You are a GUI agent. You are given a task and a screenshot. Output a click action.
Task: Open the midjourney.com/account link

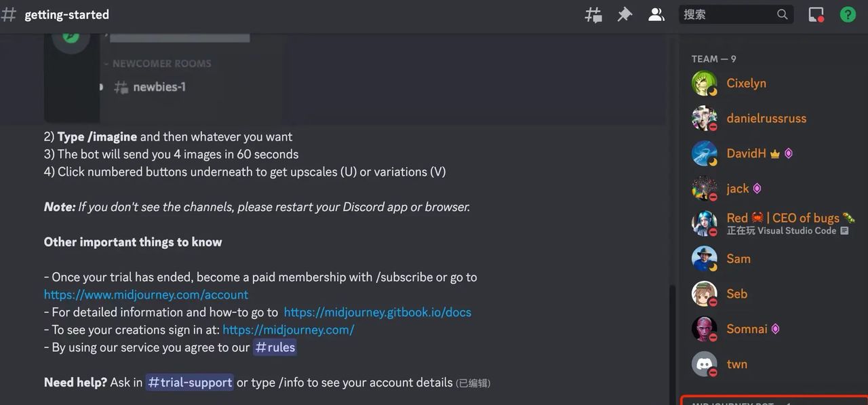tap(146, 294)
